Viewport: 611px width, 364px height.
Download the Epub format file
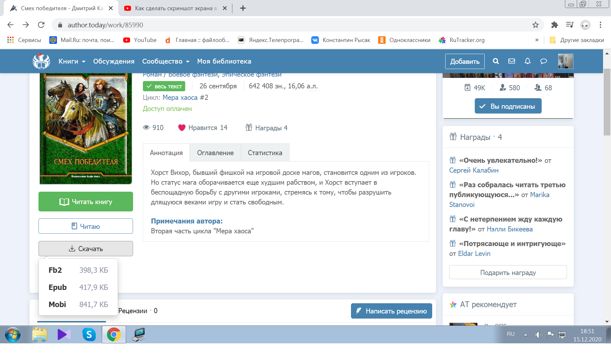tap(58, 287)
